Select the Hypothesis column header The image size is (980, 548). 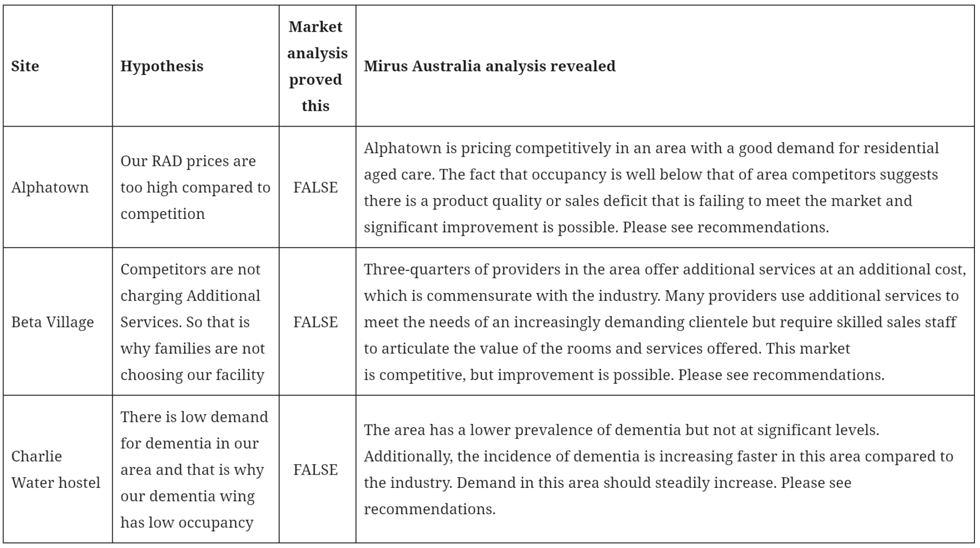(161, 66)
